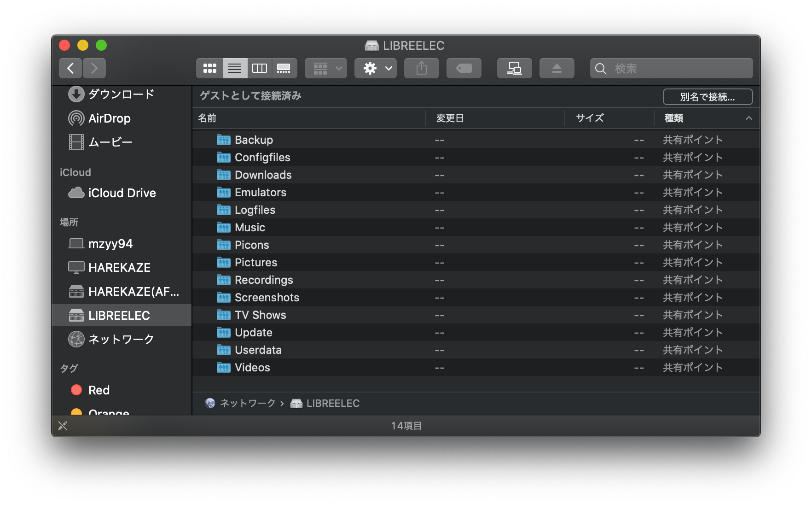Click the 14項目 status bar text
Screen dimensions: 812x505
point(406,426)
